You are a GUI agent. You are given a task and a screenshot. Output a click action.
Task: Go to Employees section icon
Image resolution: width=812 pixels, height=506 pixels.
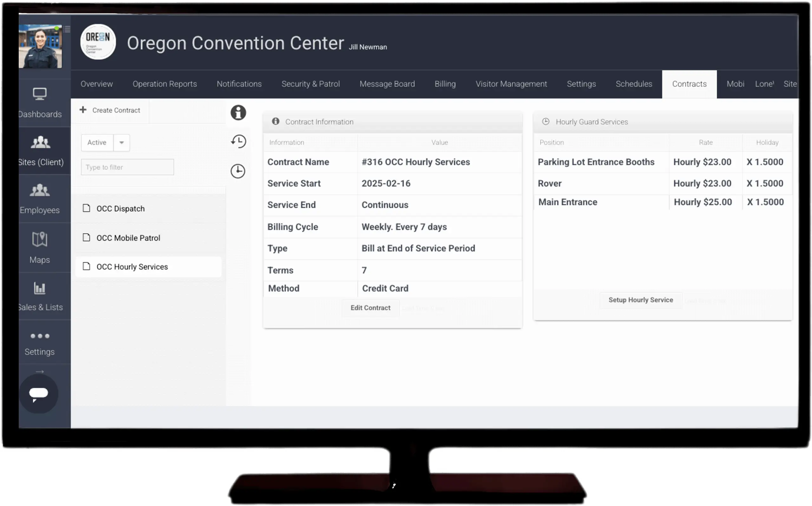point(40,190)
